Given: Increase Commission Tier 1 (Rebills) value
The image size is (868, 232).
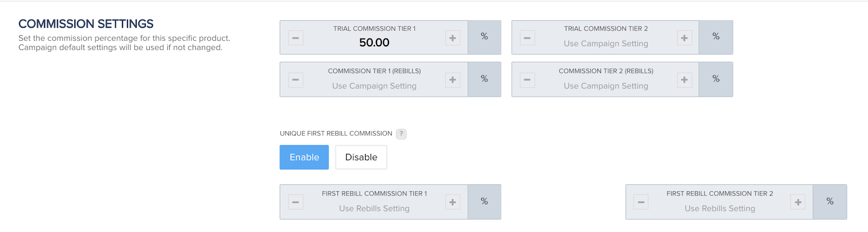Looking at the screenshot, I should (x=452, y=80).
